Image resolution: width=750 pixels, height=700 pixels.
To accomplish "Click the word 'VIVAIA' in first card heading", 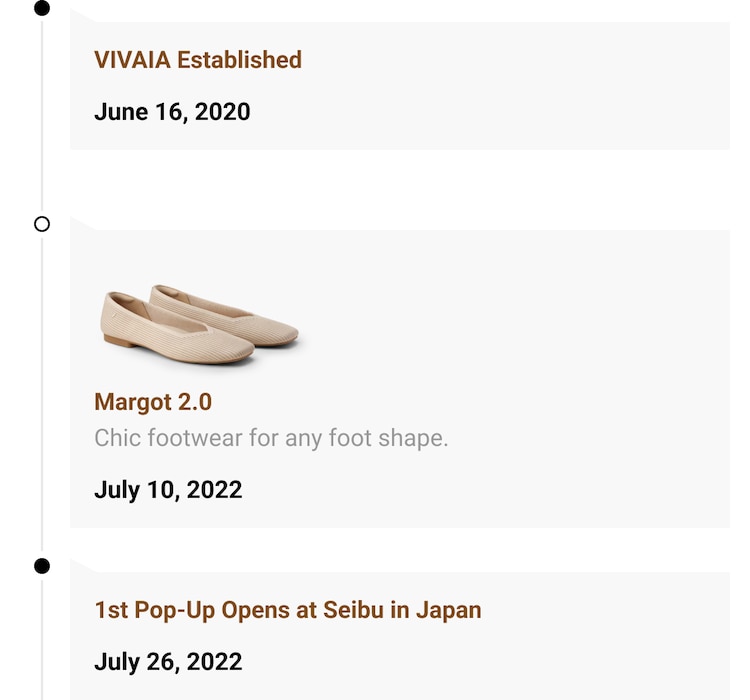I will point(132,60).
